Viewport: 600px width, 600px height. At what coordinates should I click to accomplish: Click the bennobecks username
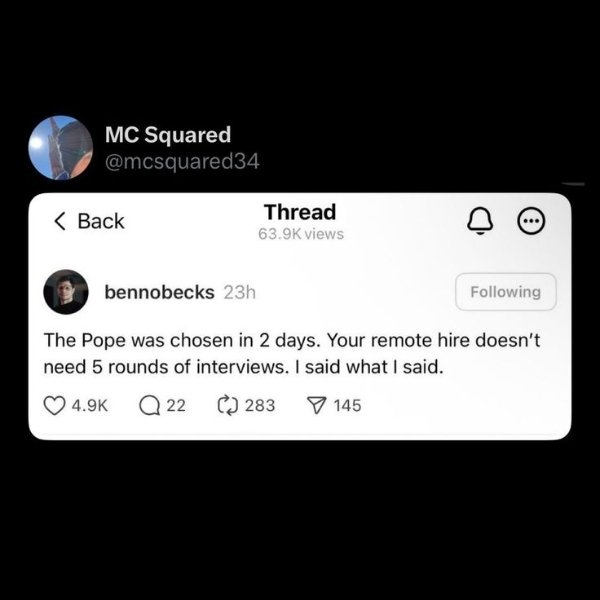pyautogui.click(x=158, y=292)
